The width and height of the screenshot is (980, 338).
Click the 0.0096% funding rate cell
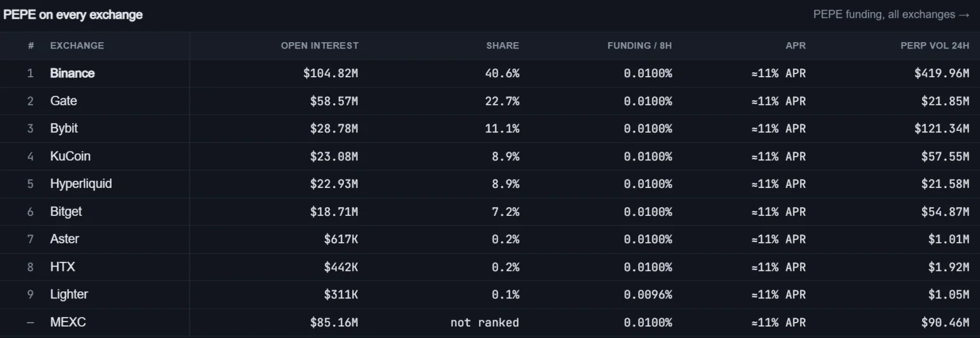(x=648, y=295)
